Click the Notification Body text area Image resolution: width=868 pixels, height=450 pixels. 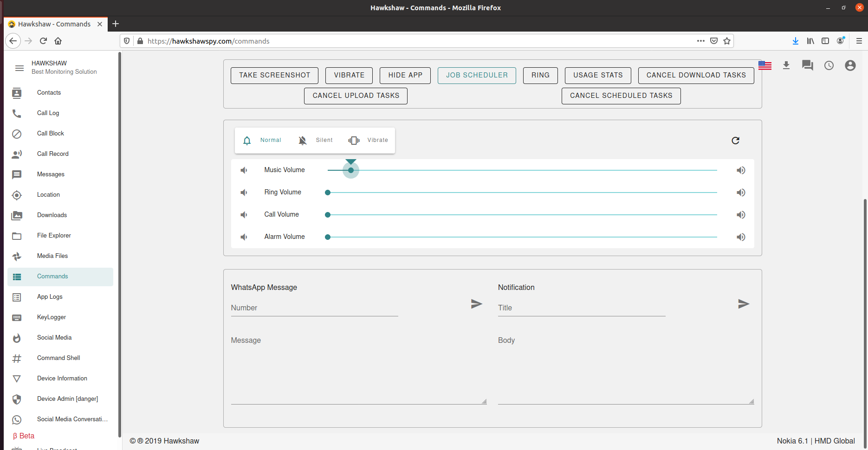click(626, 368)
